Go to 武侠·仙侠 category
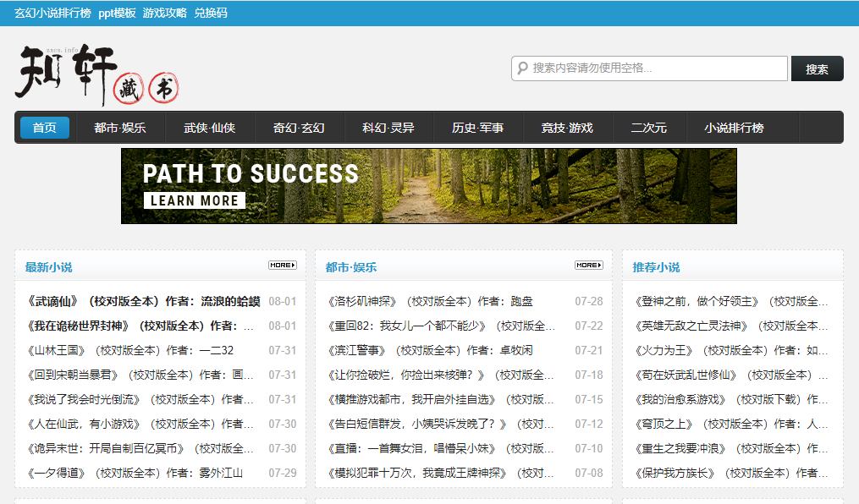Viewport: 859px width, 504px height. (210, 128)
